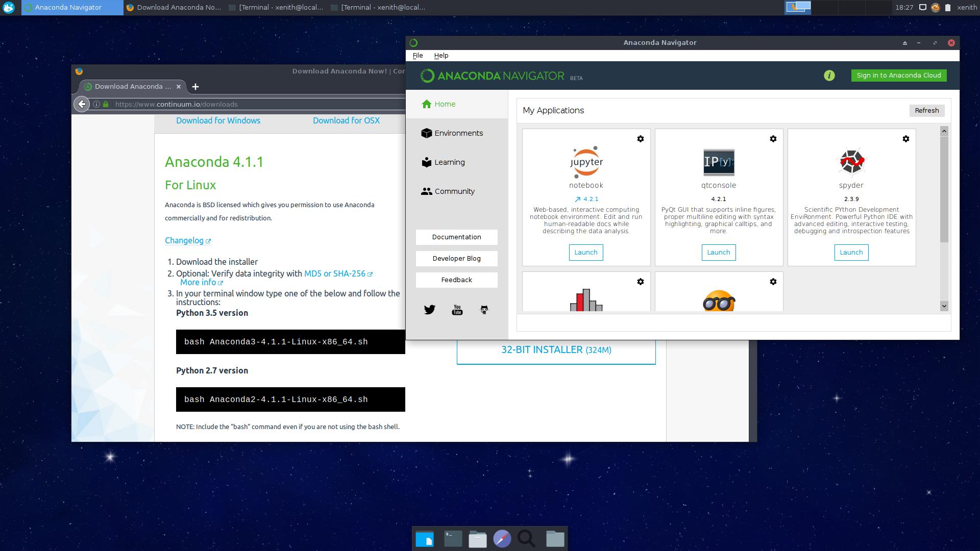This screenshot has width=980, height=551.
Task: Open Anaconda's Twitter page icon
Action: coord(429,310)
